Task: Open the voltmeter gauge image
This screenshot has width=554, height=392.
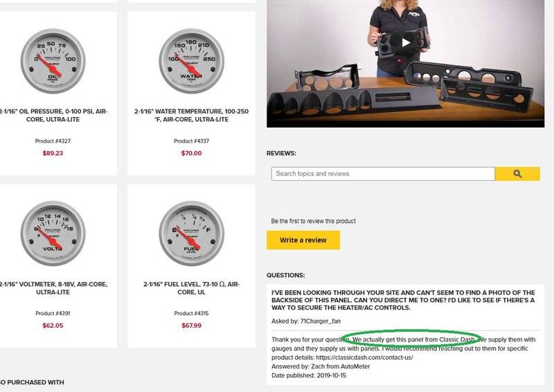Action: [x=53, y=233]
